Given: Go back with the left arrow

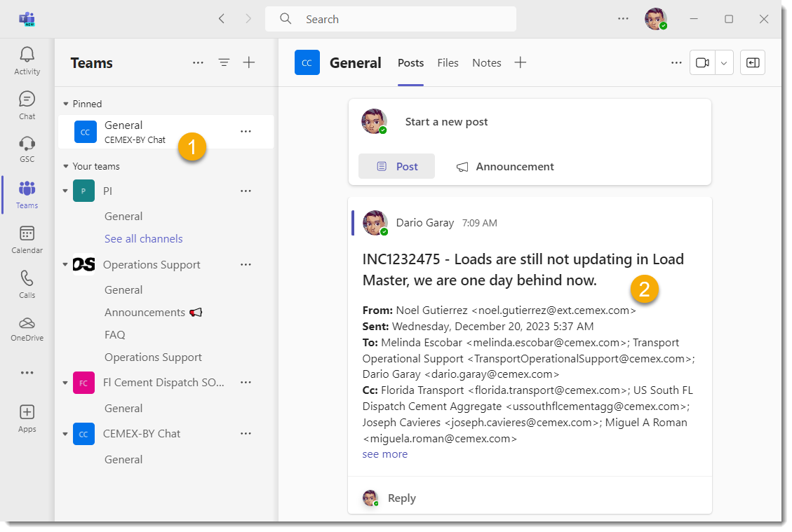Looking at the screenshot, I should 221,19.
